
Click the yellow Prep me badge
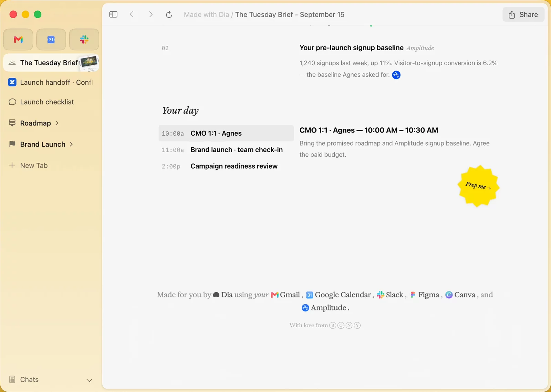[478, 186]
